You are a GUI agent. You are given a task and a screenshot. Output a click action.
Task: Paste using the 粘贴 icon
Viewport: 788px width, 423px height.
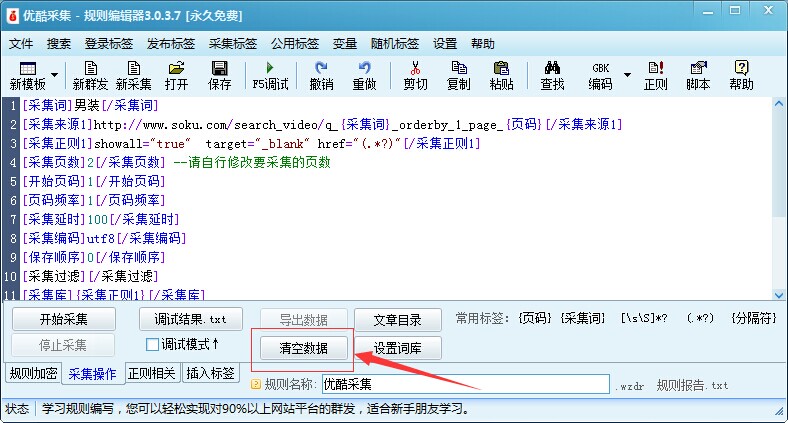click(x=501, y=68)
